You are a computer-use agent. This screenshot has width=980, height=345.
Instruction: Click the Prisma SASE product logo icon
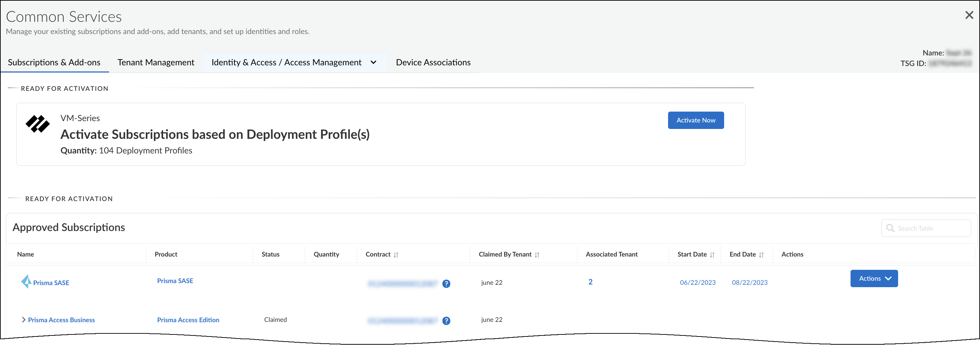(x=26, y=282)
